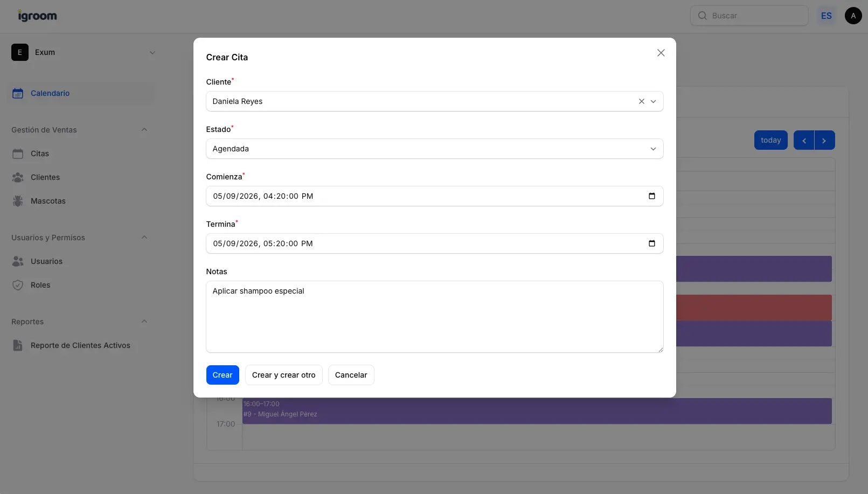Click the Comienza datetime field
The height and width of the screenshot is (494, 868).
[x=434, y=196]
